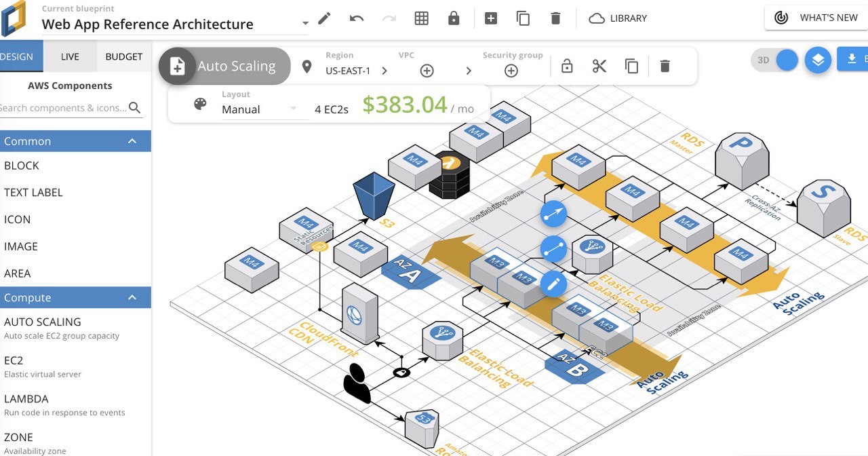Image resolution: width=868 pixels, height=456 pixels.
Task: Click the blue download export button
Action: [852, 59]
